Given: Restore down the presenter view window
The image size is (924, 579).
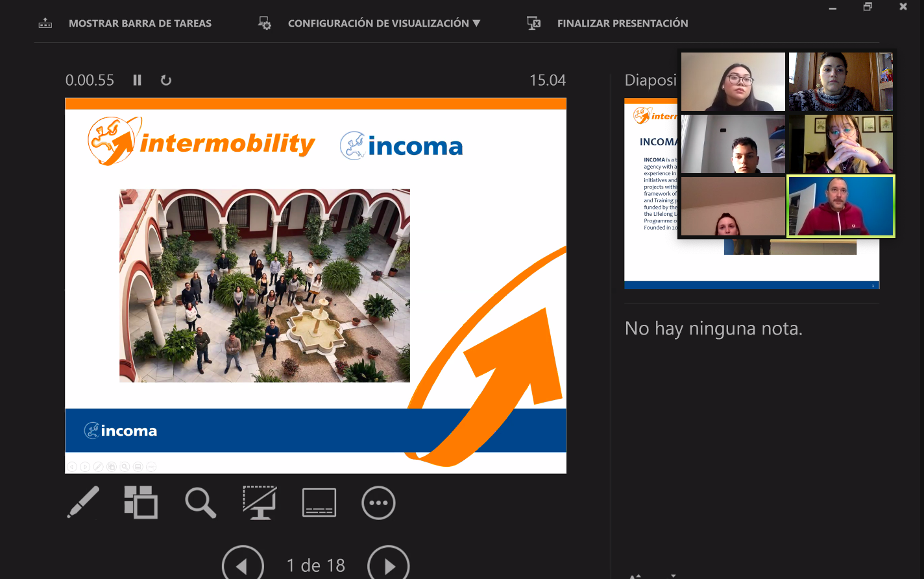Looking at the screenshot, I should (x=868, y=7).
